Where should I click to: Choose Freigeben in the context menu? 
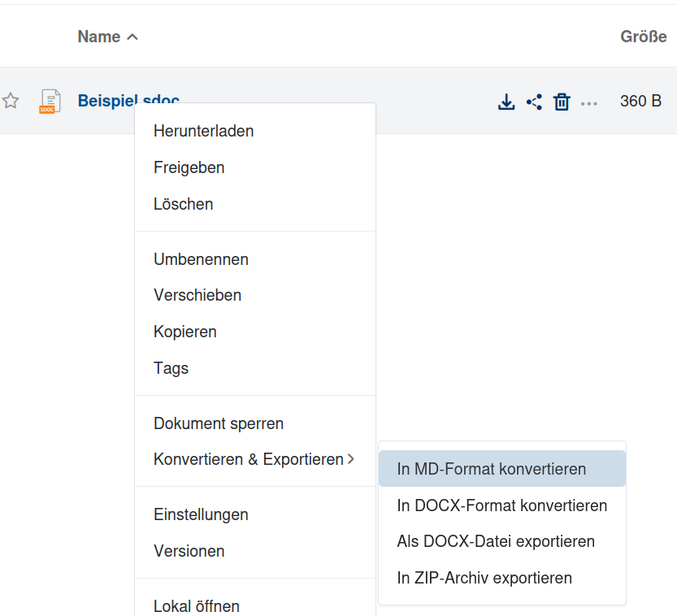(x=189, y=167)
